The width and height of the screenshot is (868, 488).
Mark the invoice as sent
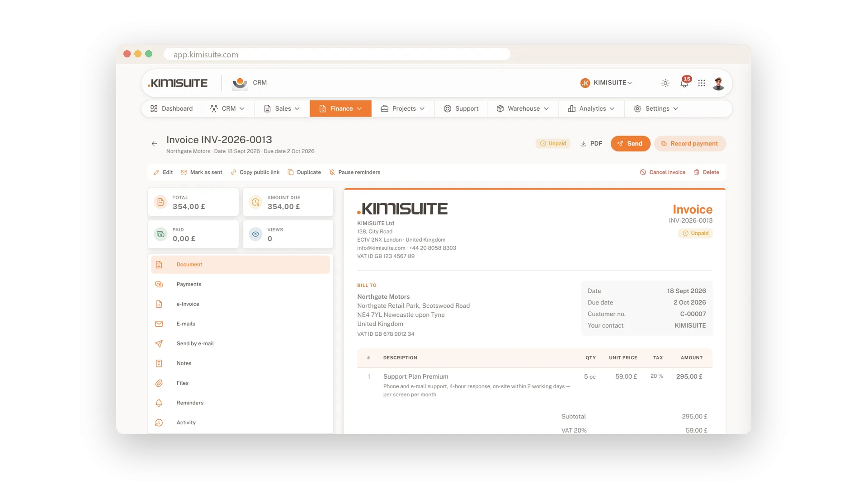tap(202, 173)
